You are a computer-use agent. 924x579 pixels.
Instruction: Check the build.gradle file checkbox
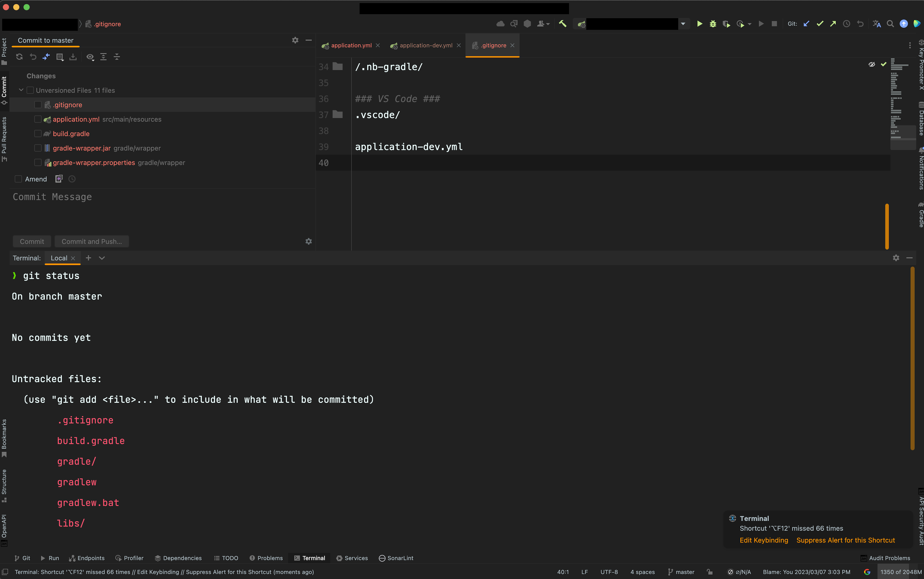click(x=38, y=134)
